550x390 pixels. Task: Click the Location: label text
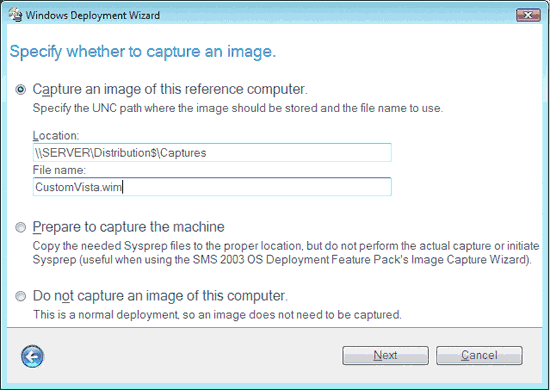56,136
